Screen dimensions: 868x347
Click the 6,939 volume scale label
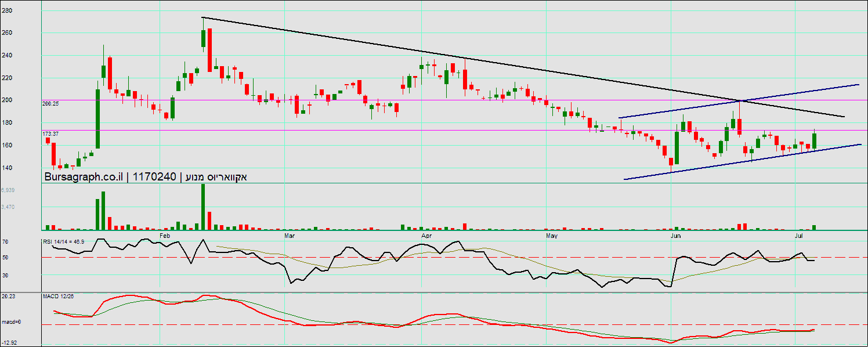(x=8, y=190)
